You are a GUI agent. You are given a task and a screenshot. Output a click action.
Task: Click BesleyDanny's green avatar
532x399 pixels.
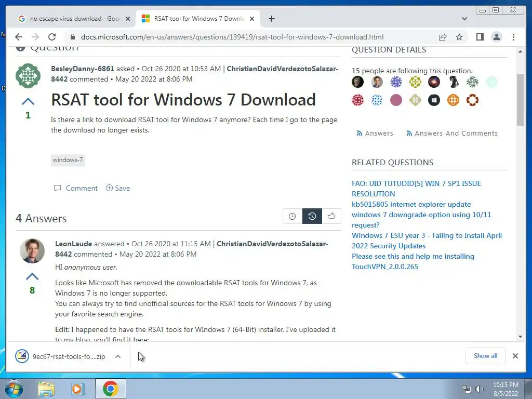pyautogui.click(x=28, y=76)
